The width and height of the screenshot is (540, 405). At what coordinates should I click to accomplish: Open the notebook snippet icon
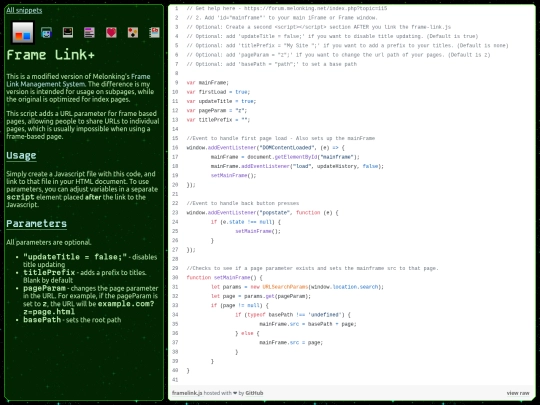155,33
